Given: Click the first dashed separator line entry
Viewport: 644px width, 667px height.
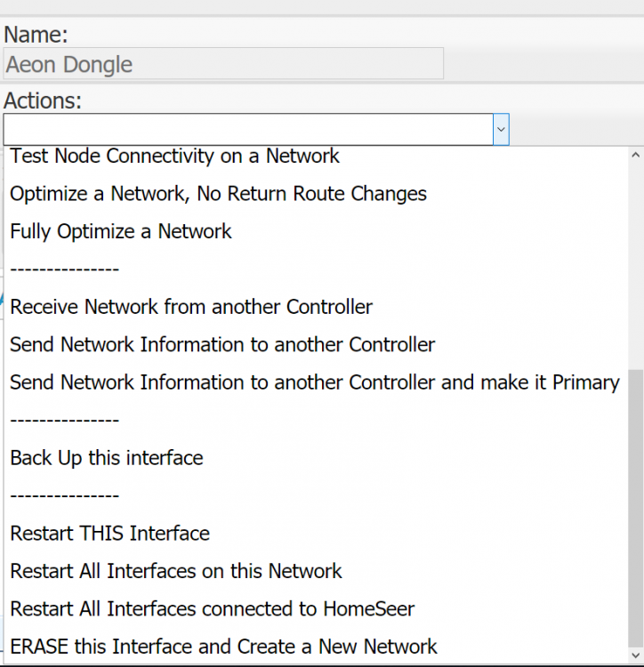Looking at the screenshot, I should [x=65, y=269].
